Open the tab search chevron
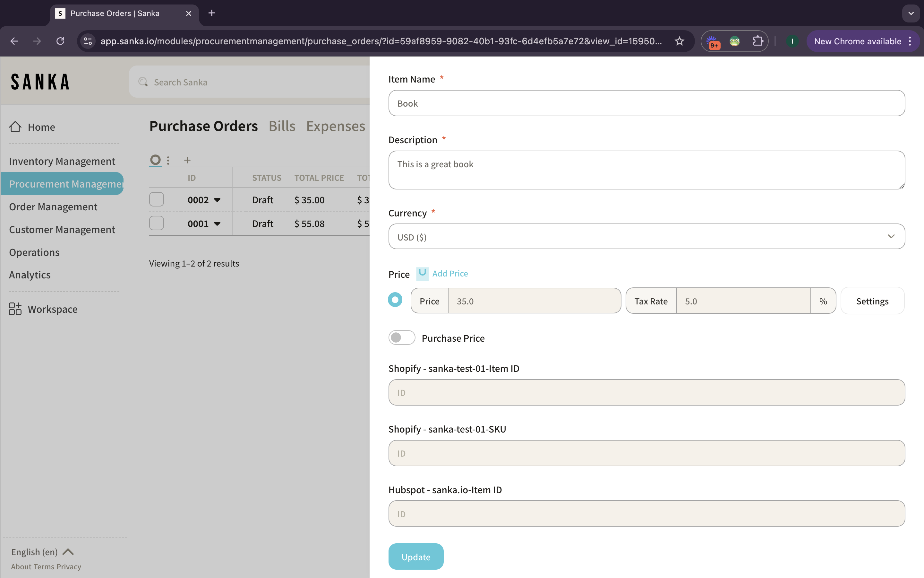The image size is (924, 578). click(911, 13)
